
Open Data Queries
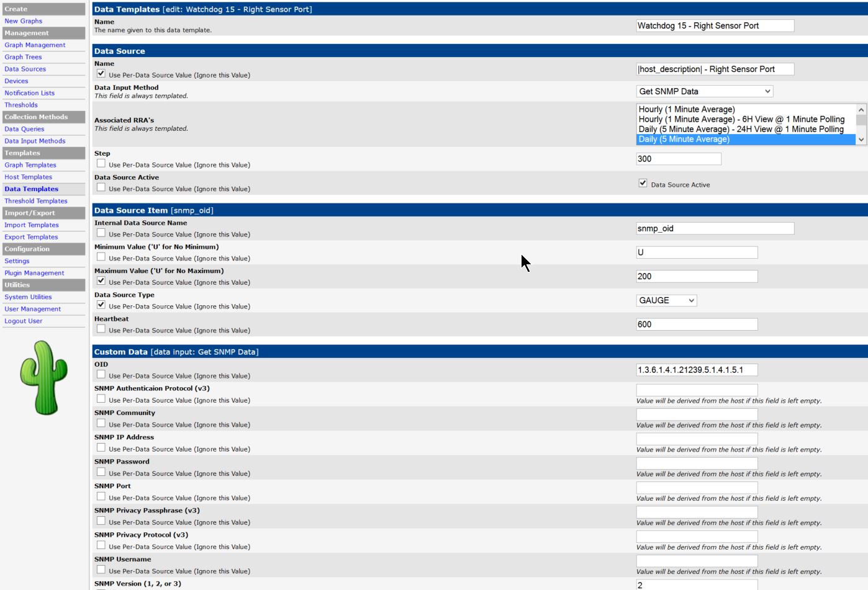click(24, 130)
